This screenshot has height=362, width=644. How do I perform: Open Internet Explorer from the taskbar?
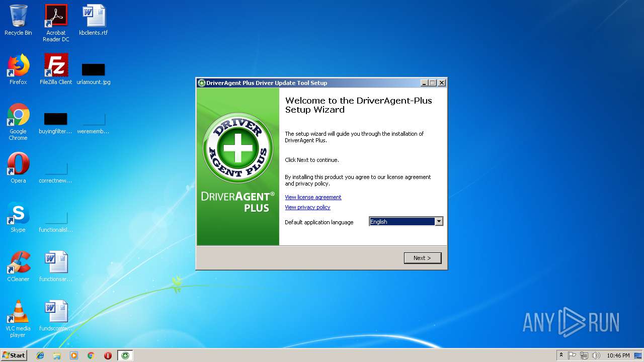point(40,355)
